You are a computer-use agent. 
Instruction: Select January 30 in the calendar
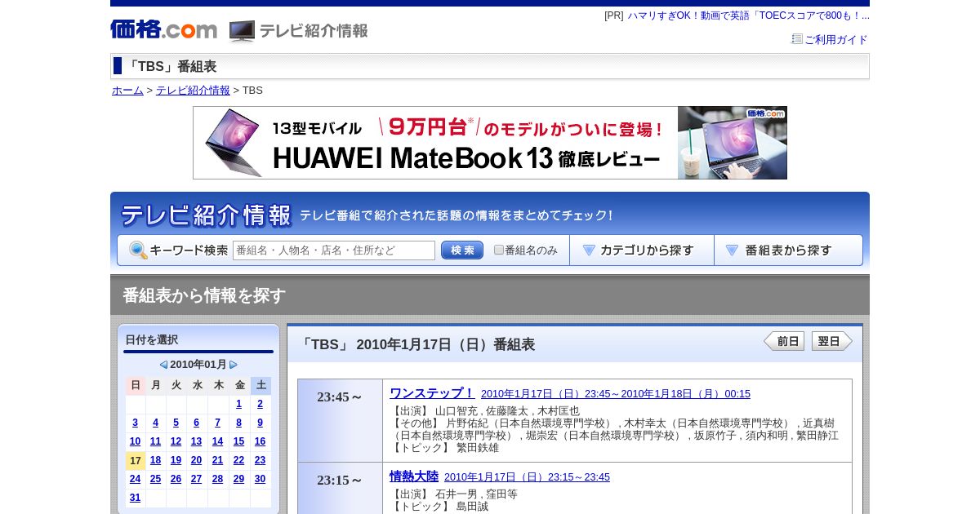[261, 479]
